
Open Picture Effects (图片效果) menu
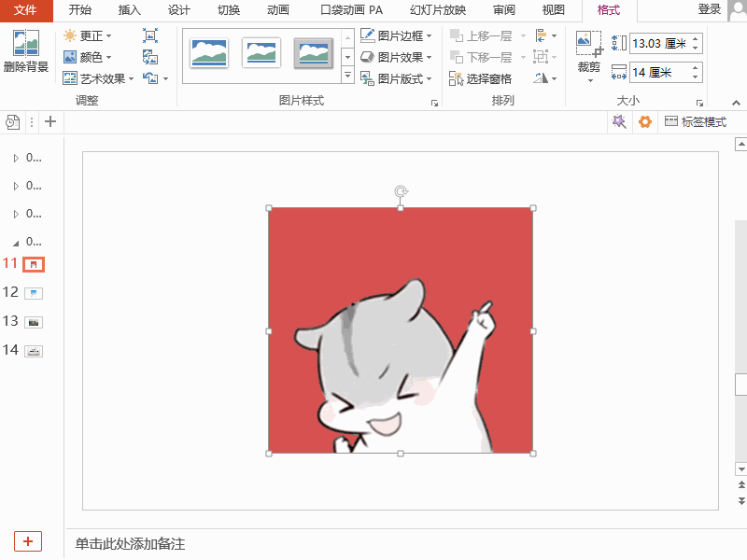396,57
